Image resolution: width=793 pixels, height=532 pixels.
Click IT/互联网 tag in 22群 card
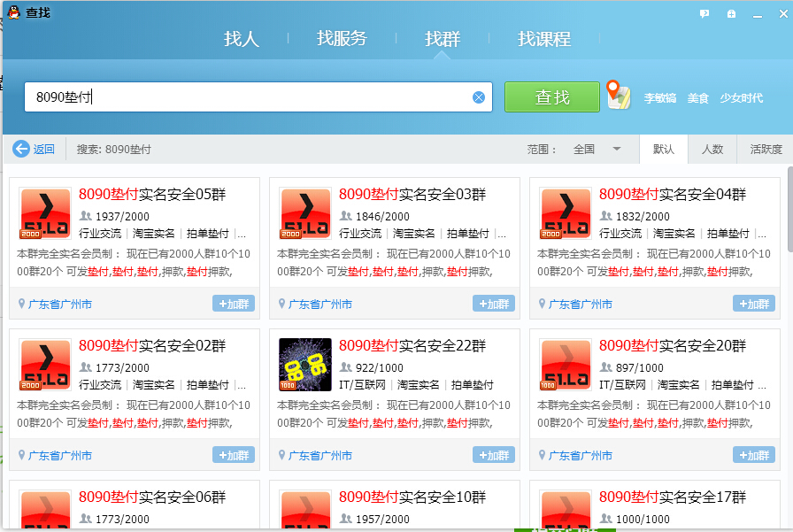pos(362,385)
